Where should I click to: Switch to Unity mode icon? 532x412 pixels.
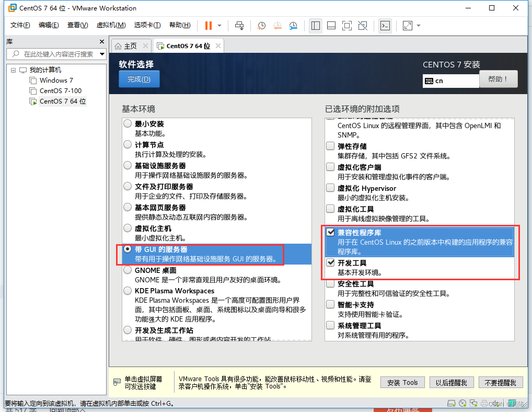[363, 26]
